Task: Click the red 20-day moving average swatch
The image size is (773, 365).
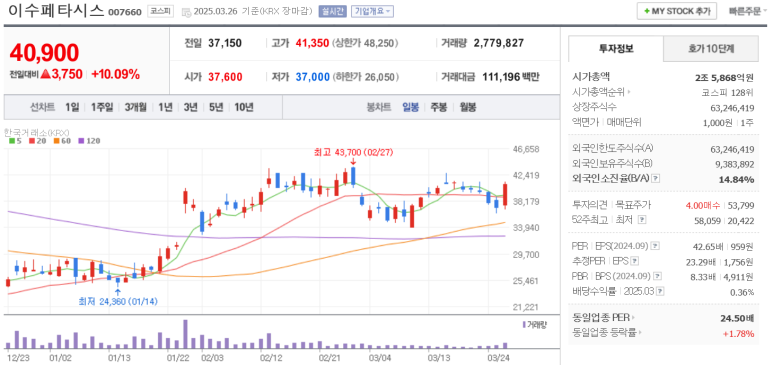Action: pos(31,141)
